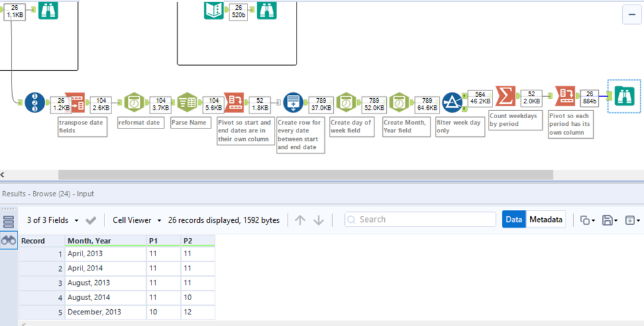Click the canvas horizontal scrollbar thumb
Screen dimensions: 644x326
[x=306, y=175]
